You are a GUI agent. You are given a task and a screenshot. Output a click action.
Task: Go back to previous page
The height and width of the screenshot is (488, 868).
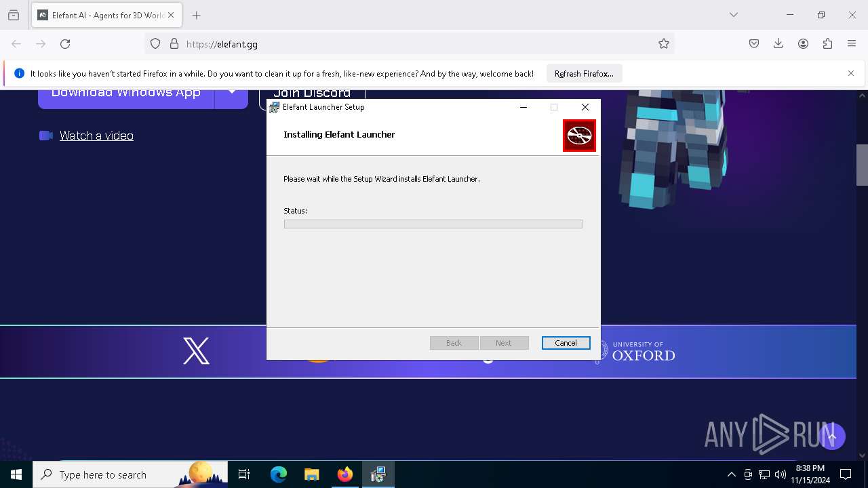[x=16, y=44]
